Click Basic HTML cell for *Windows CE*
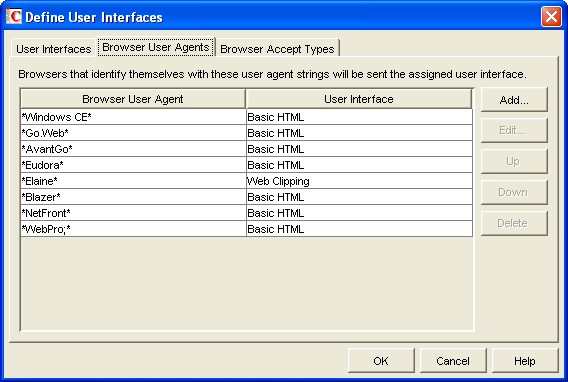This screenshot has width=568, height=382. click(359, 117)
